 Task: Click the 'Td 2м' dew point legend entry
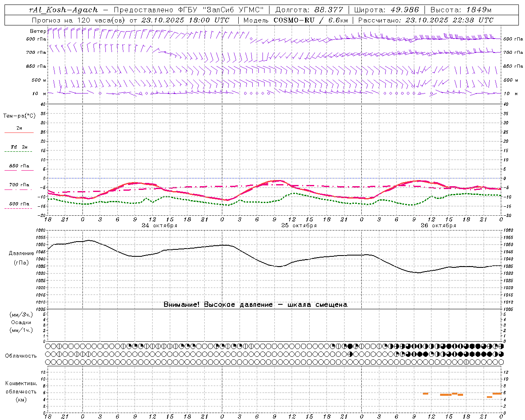click(x=19, y=147)
